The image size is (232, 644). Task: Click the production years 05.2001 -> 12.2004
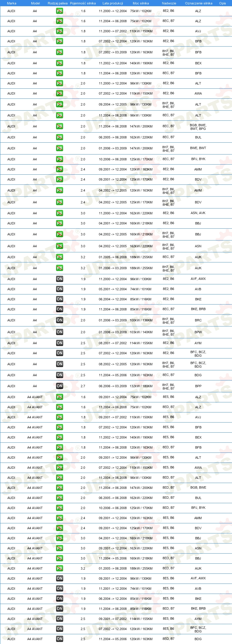(x=113, y=289)
